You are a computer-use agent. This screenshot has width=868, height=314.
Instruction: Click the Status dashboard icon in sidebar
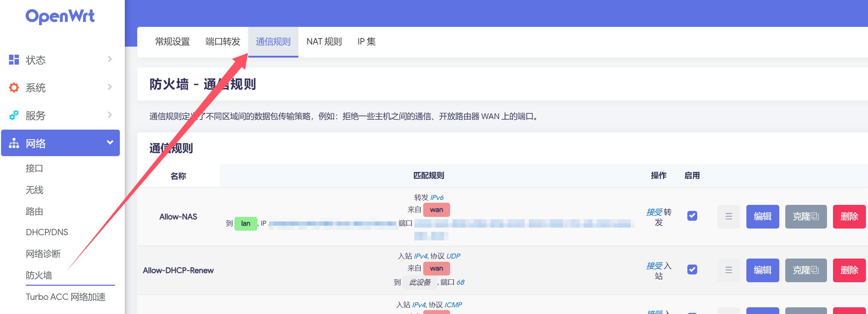(x=14, y=60)
